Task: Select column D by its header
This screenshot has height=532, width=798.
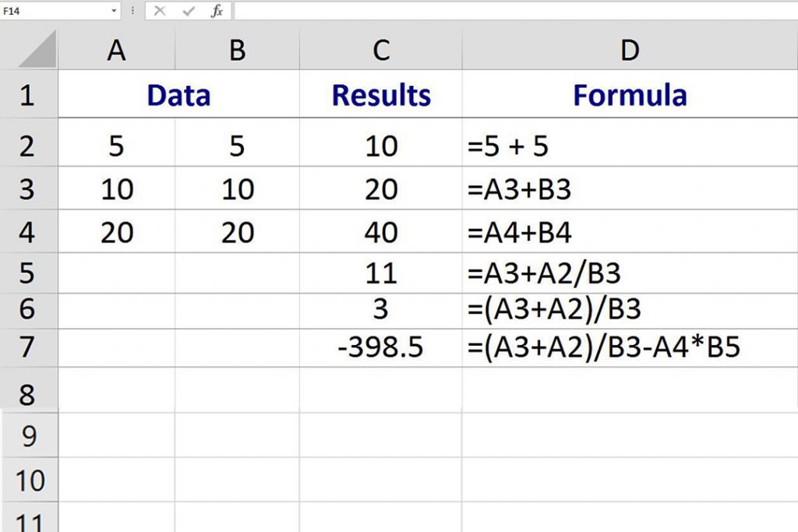Action: pos(630,51)
